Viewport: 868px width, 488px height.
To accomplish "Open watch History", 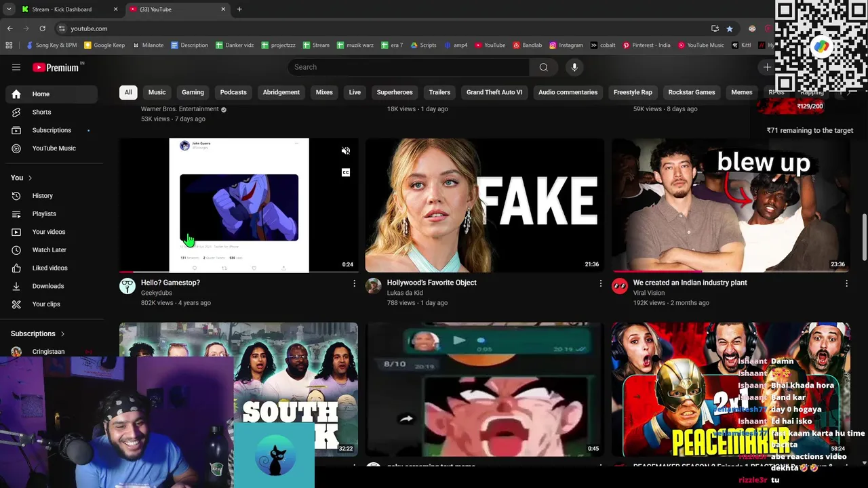I will [52, 196].
